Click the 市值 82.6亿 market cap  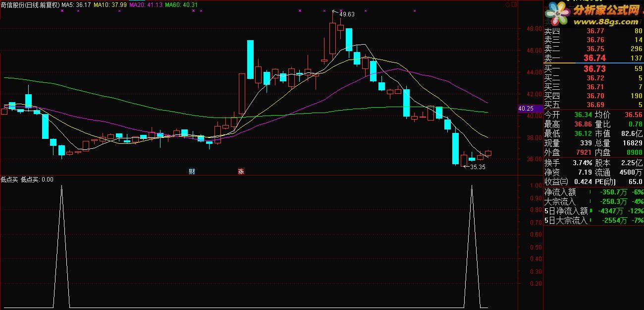618,134
